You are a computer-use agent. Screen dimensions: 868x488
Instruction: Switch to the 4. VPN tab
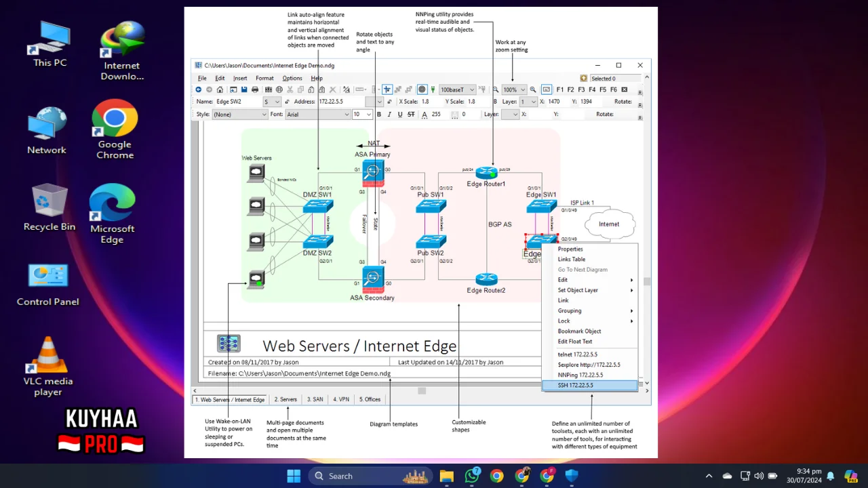(340, 399)
